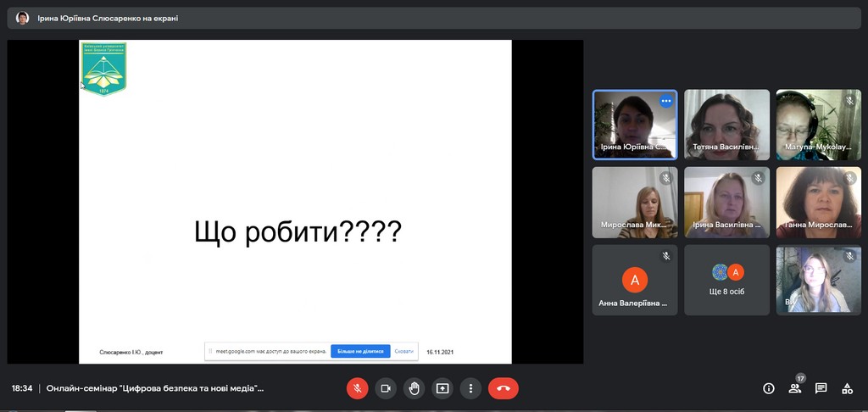Click the 'Сховати' link in the sharing bar

pos(404,351)
